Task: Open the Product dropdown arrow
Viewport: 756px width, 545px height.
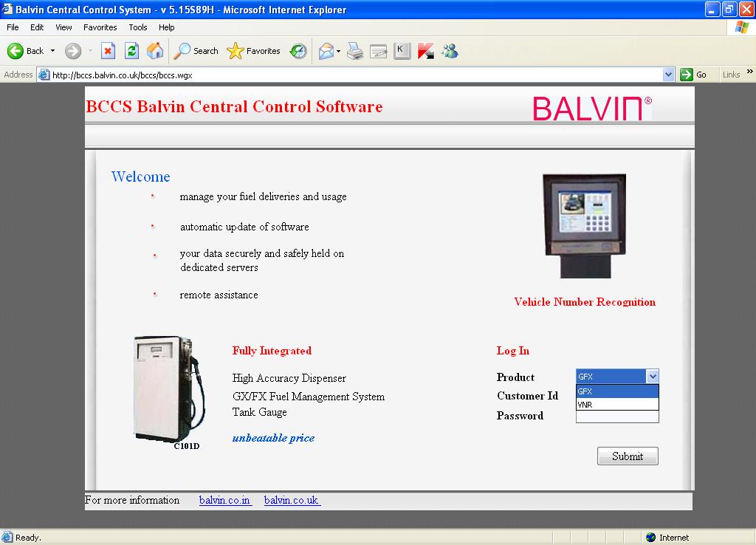Action: pyautogui.click(x=653, y=376)
